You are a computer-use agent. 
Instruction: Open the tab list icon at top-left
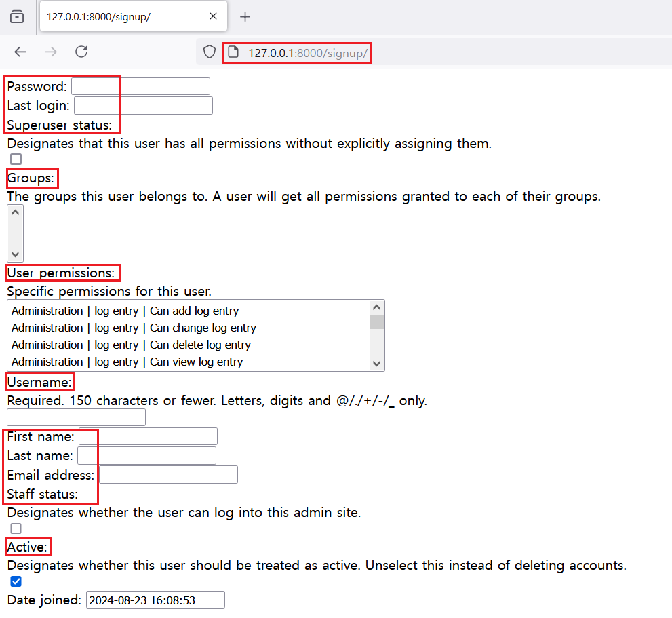[x=17, y=17]
